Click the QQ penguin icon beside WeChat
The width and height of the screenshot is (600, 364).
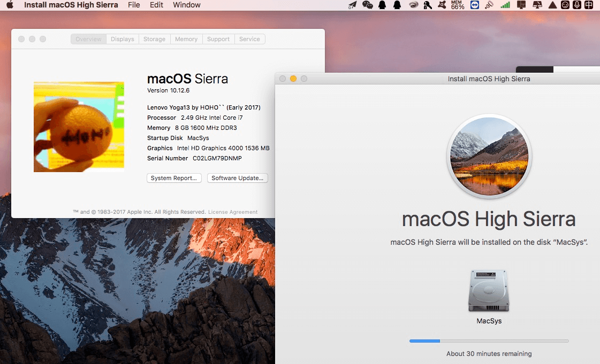pos(382,5)
